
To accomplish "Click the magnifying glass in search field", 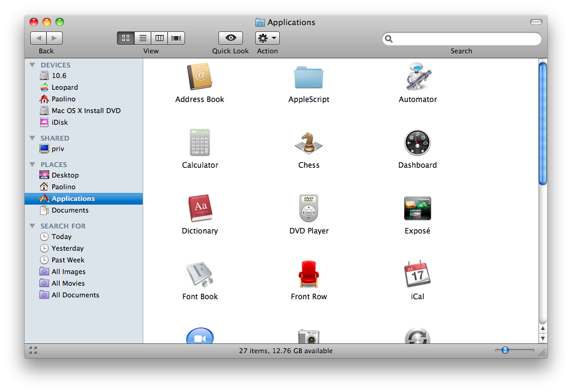I will click(389, 39).
